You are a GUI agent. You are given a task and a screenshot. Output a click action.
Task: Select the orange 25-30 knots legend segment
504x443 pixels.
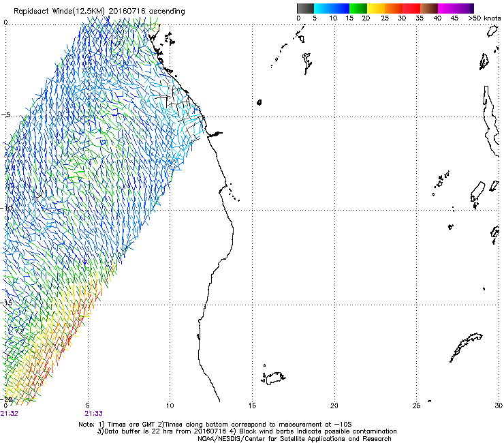click(394, 8)
